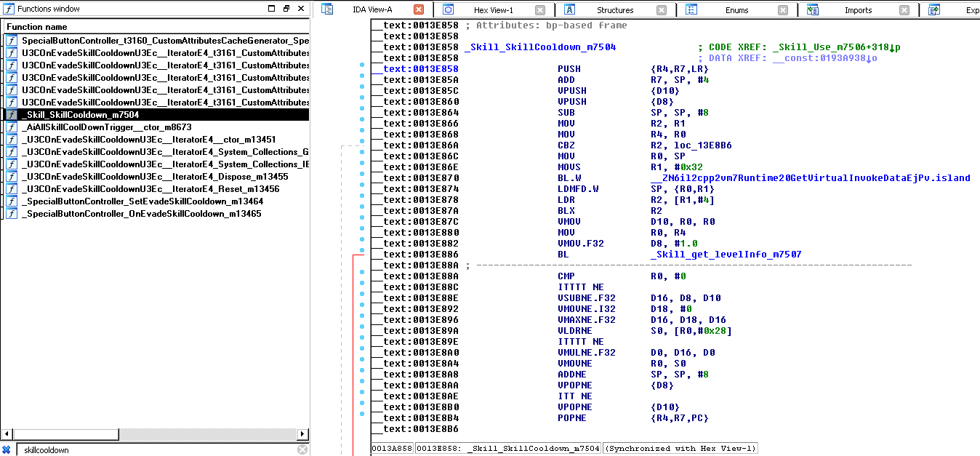The image size is (980, 456).
Task: Close the IDA View-A tab
Action: [419, 9]
